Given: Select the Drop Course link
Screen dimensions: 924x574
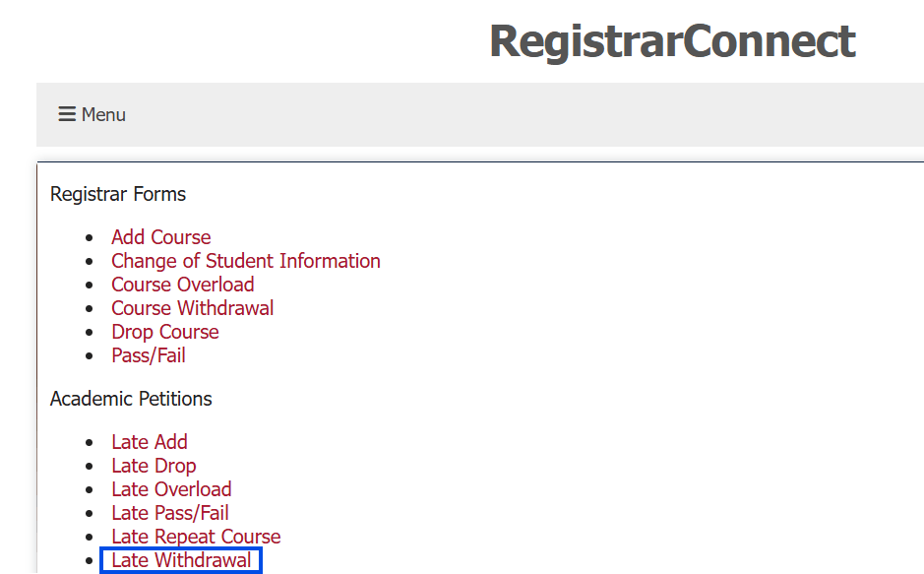Looking at the screenshot, I should click(164, 332).
